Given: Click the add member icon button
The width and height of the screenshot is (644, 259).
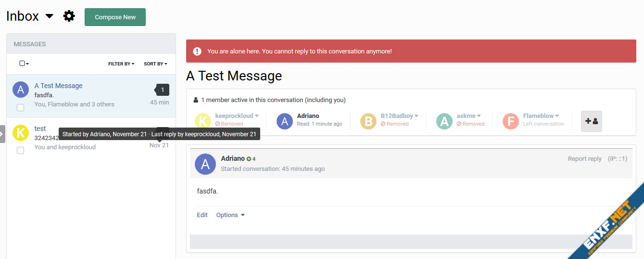Looking at the screenshot, I should point(591,121).
